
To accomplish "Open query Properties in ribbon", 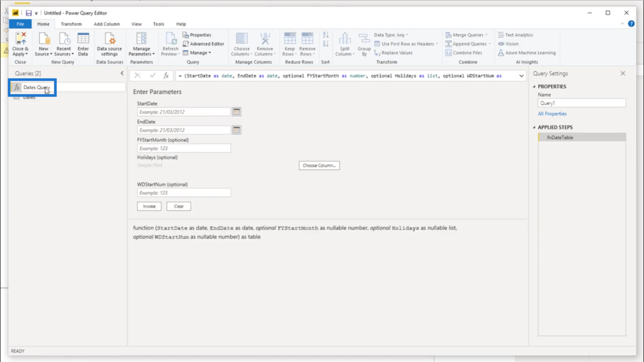I will pos(197,35).
